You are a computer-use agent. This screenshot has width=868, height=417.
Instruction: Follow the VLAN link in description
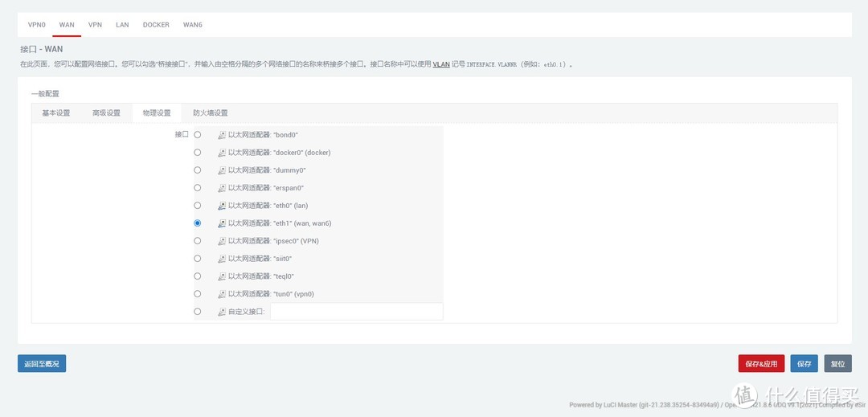441,64
